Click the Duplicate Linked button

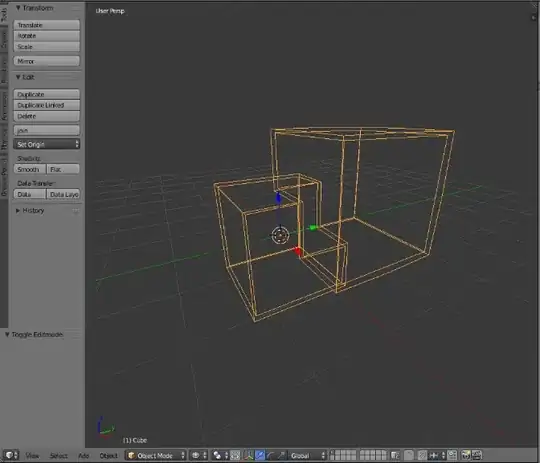47,105
